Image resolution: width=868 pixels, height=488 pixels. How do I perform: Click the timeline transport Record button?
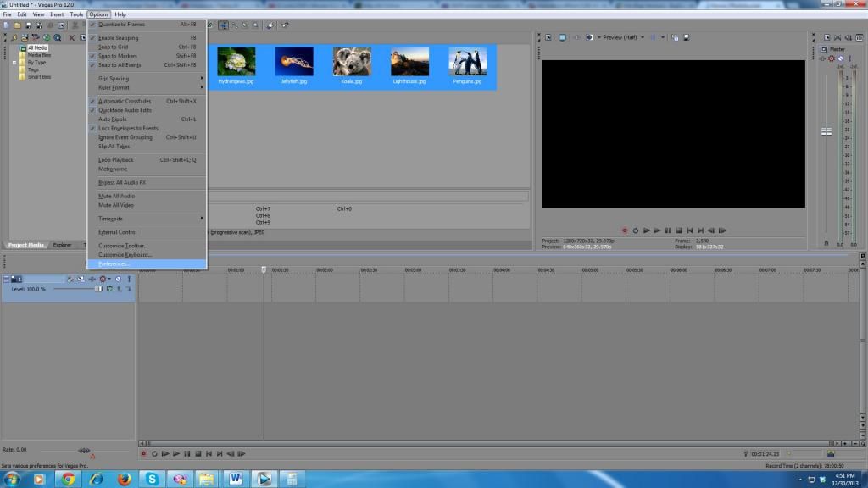point(143,454)
